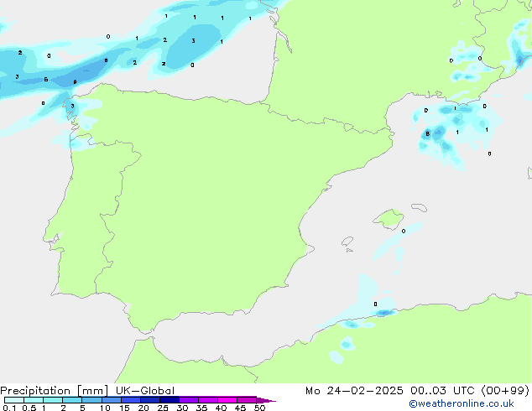Click the '20' legend scale label
This screenshot has width=532, height=411.
143,408
